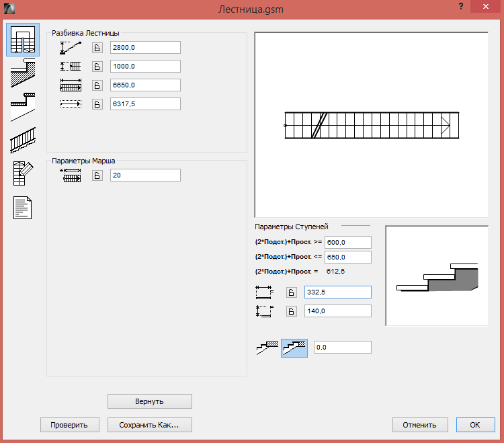Viewport: 504px width, 443px height.
Task: Close the Лестница.gsm dialog window
Action: click(x=485, y=7)
